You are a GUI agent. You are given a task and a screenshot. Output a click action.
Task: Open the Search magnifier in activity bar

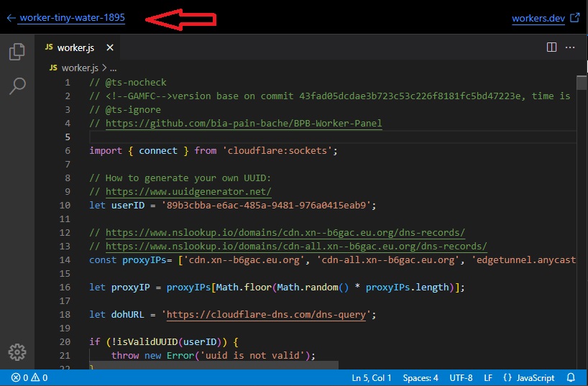(x=17, y=86)
